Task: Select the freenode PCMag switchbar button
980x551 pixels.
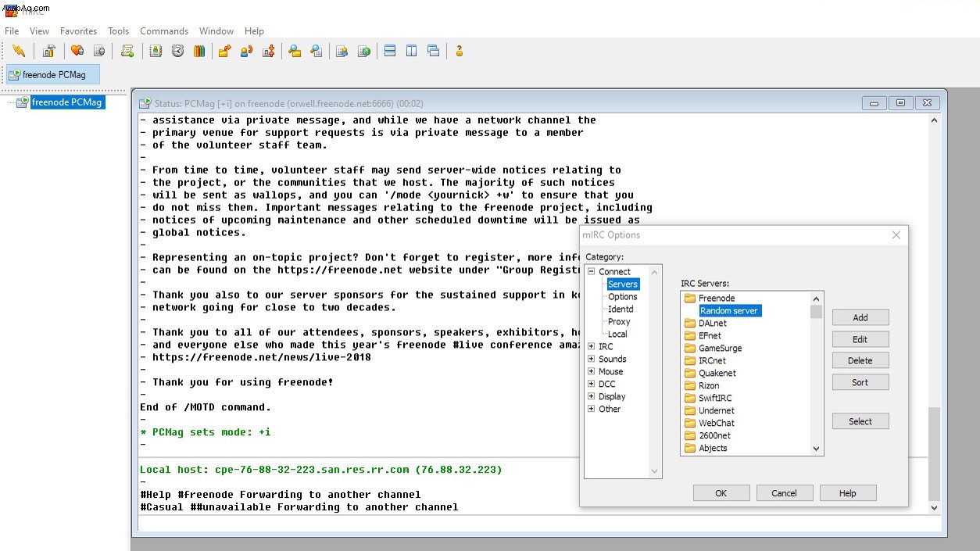Action: click(x=53, y=75)
